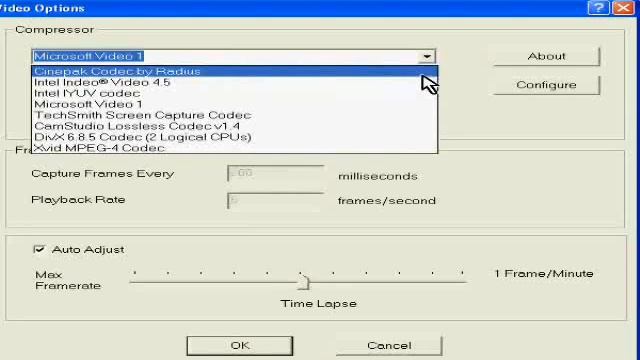The width and height of the screenshot is (640, 360).
Task: Cancel the Video Options dialog
Action: point(389,345)
